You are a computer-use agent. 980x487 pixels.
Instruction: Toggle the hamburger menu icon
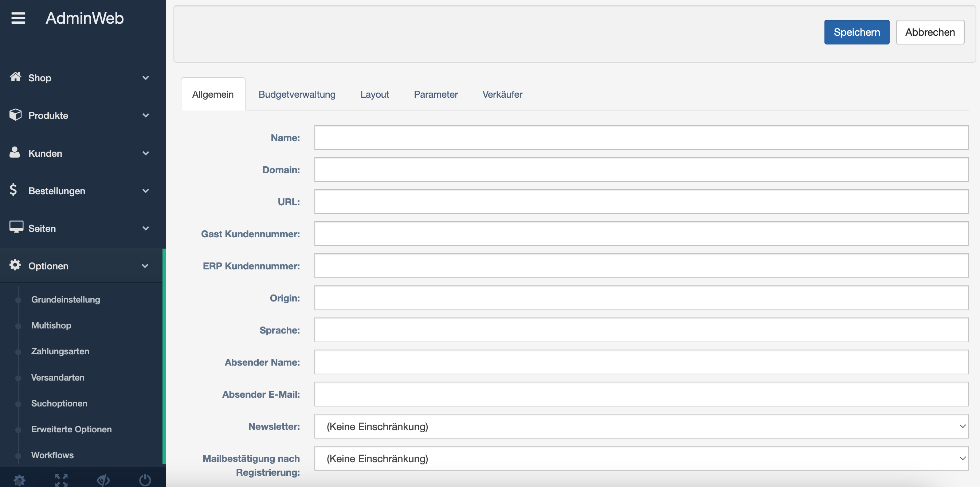coord(18,18)
